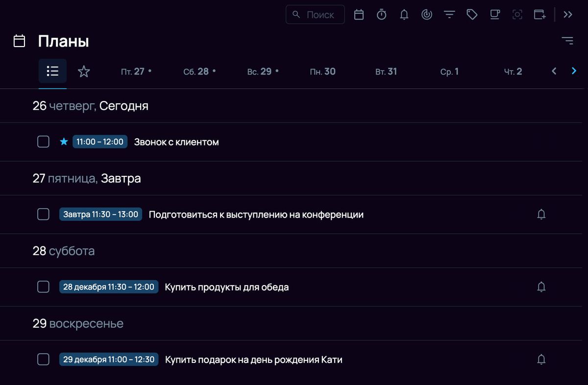The image size is (588, 385).
Task: Toggle the star priority on 'Звонок с клиентом'
Action: click(64, 141)
